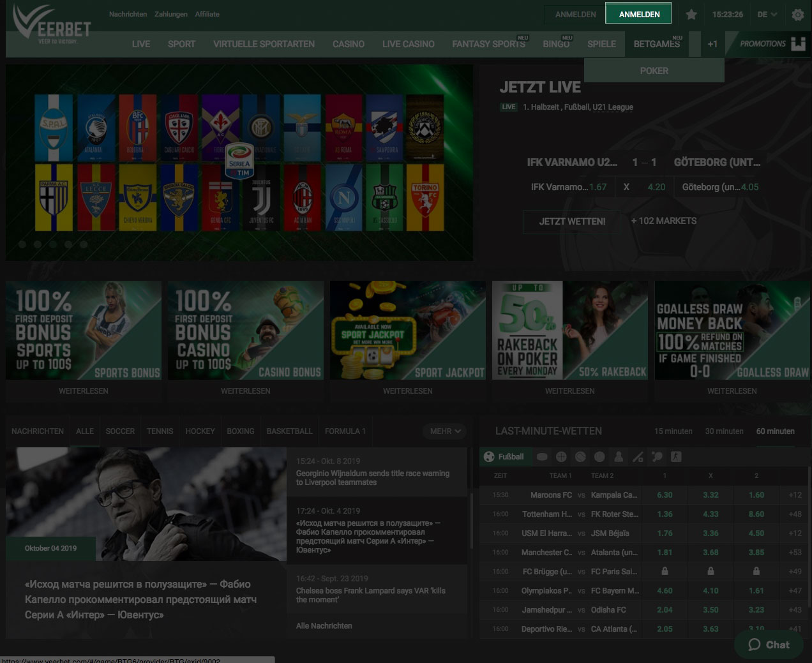
Task: Open settings gear icon in header
Action: [798, 14]
